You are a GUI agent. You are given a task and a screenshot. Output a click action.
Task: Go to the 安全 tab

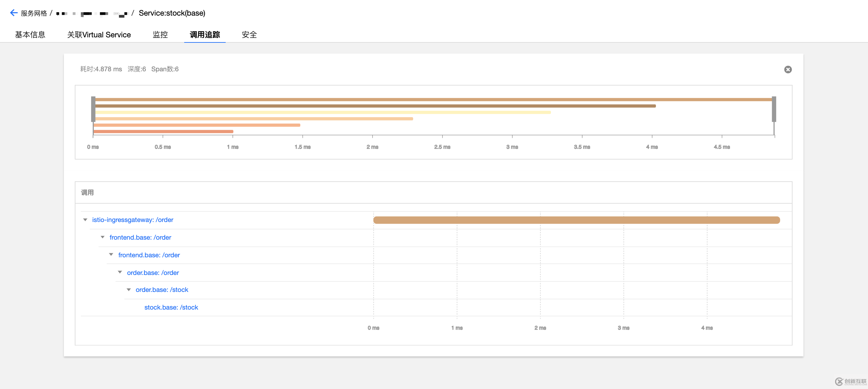click(x=249, y=35)
